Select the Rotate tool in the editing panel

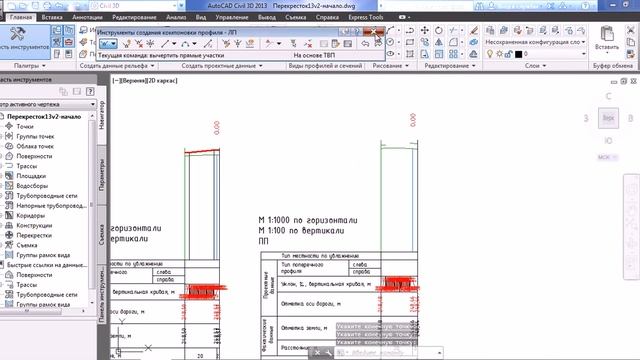pyautogui.click(x=438, y=30)
